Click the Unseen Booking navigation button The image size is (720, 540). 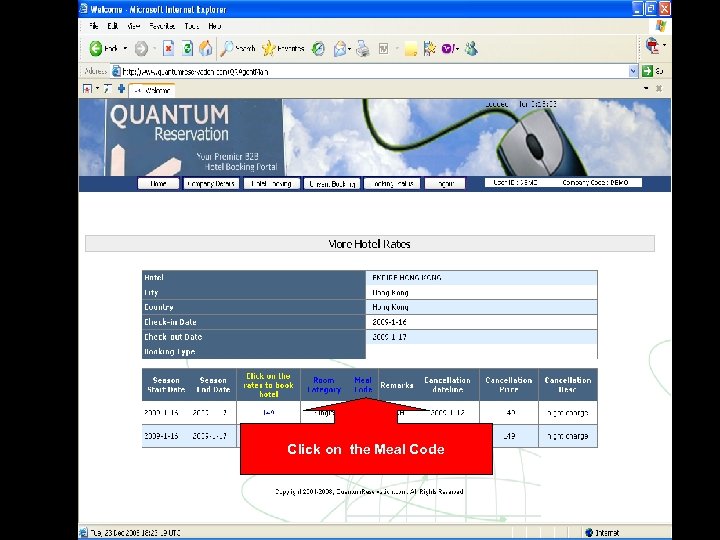pos(332,184)
